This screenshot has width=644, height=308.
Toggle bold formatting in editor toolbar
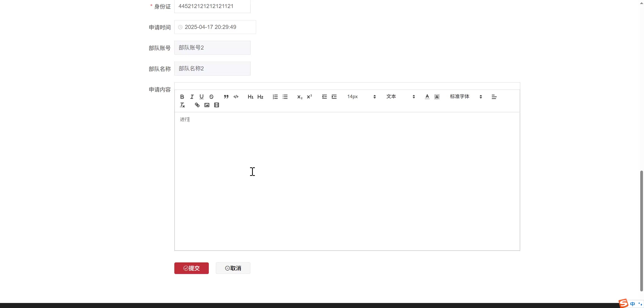point(182,97)
